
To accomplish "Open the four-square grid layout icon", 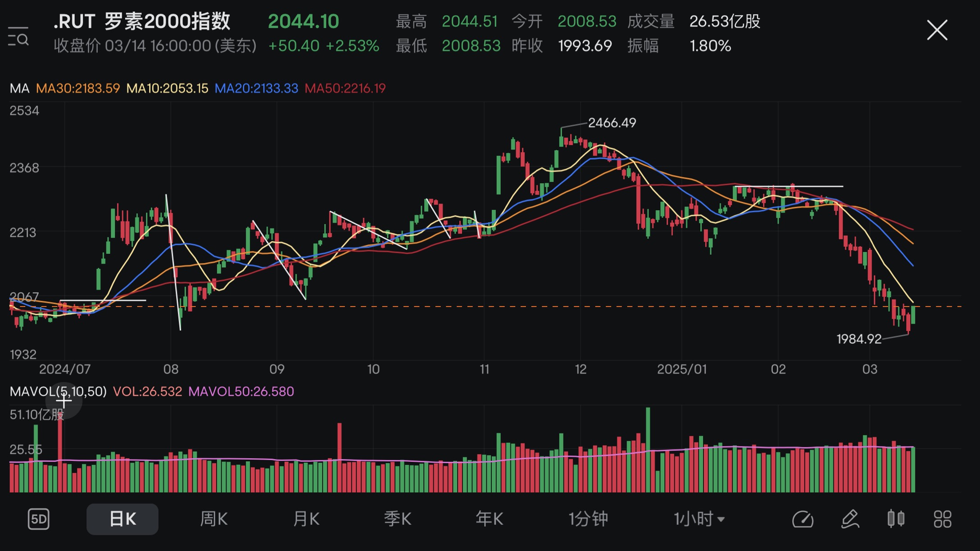I will coord(943,519).
